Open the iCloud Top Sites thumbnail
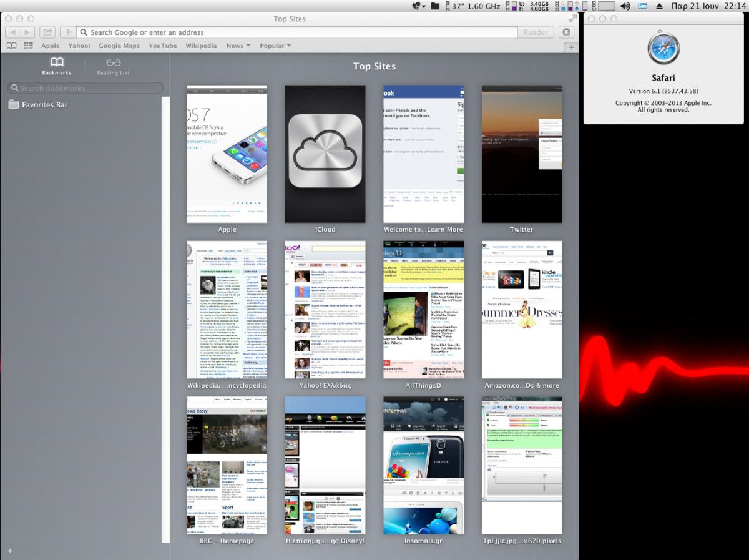Screen dimensions: 749x560 [x=325, y=154]
